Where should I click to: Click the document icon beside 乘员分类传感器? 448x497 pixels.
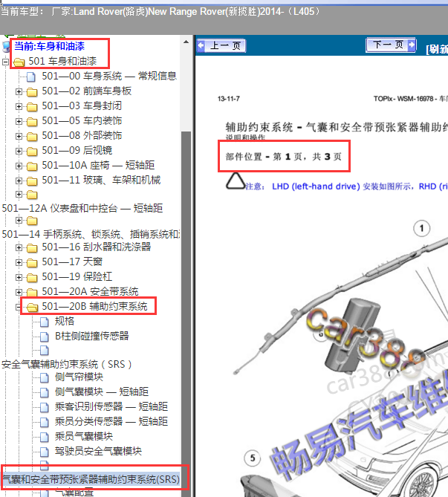click(44, 423)
